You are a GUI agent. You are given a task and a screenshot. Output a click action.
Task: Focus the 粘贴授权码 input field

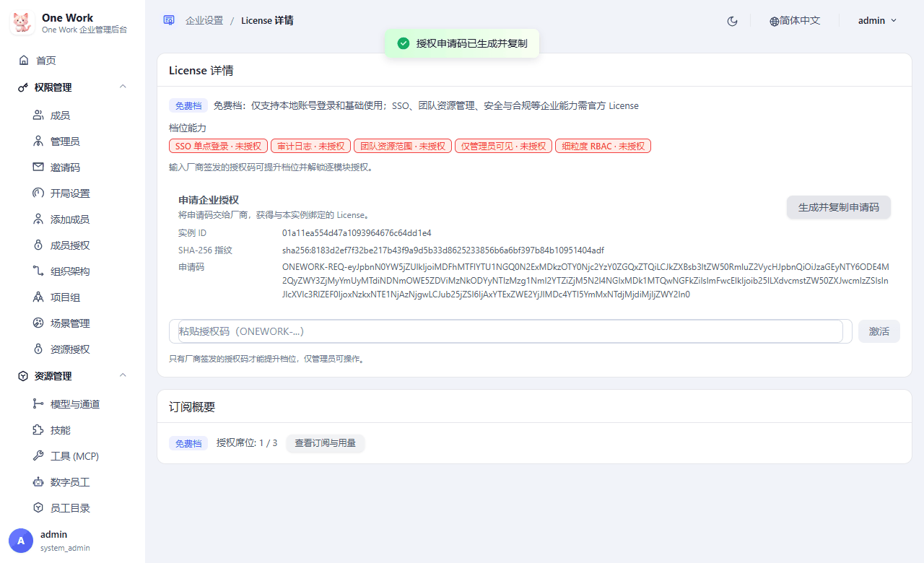[510, 331]
